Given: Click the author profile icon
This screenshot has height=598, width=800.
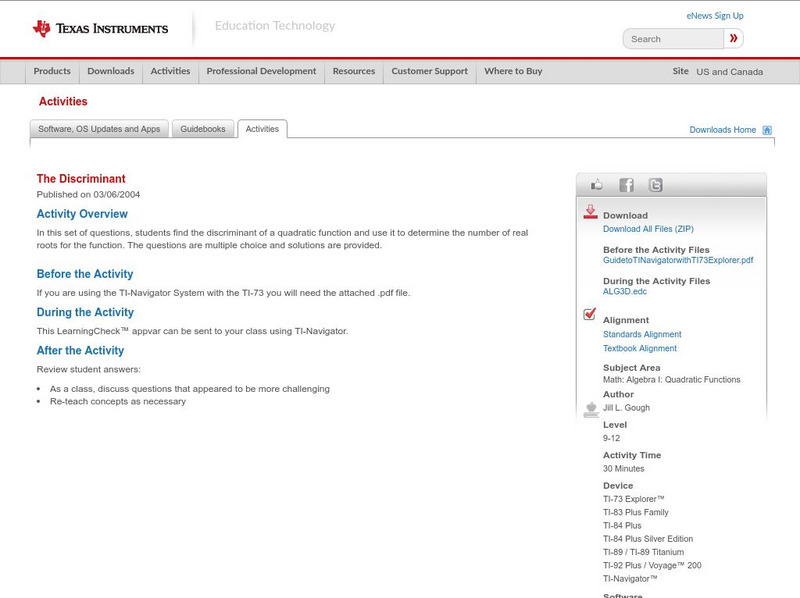Looking at the screenshot, I should pyautogui.click(x=592, y=409).
